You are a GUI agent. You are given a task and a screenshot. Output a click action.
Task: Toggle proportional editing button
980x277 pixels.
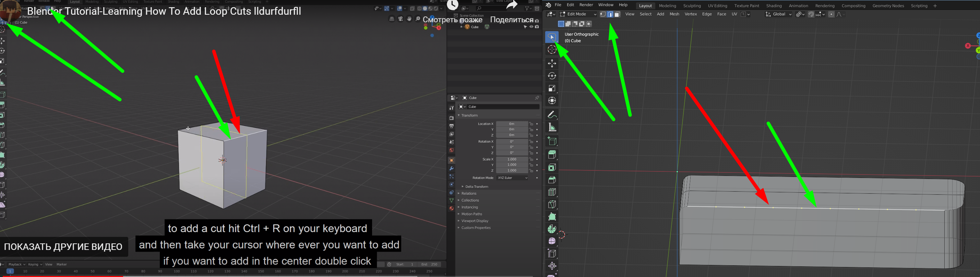[831, 14]
